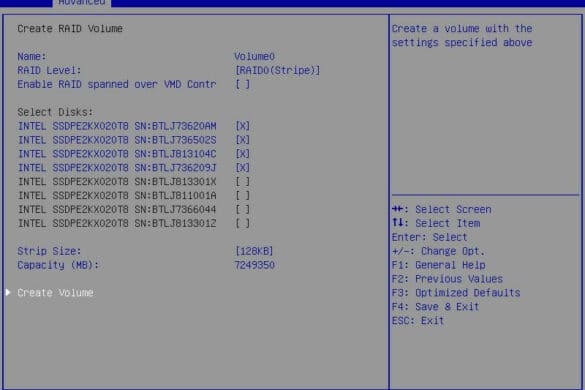Click the Select Disks: heading
Screen dimensions: 585x390
[55, 112]
